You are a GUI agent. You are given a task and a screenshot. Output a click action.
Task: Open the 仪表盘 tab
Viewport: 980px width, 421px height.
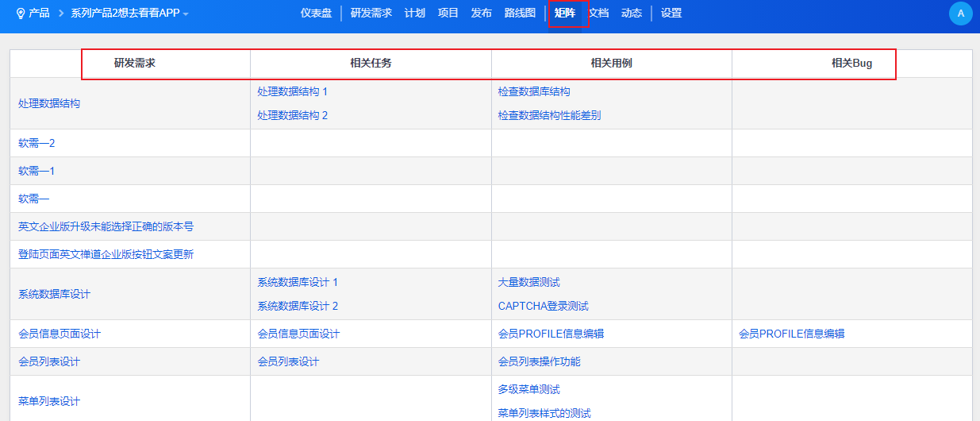tap(316, 14)
